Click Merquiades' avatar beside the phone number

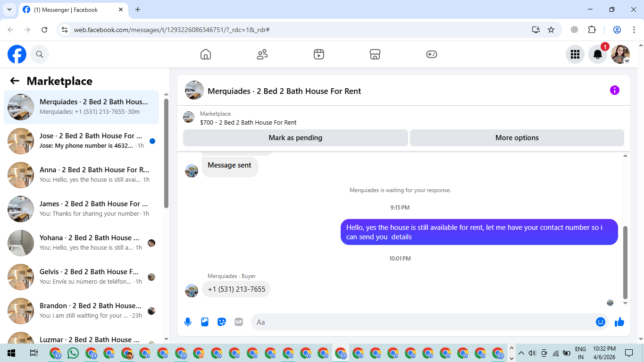coord(192,291)
